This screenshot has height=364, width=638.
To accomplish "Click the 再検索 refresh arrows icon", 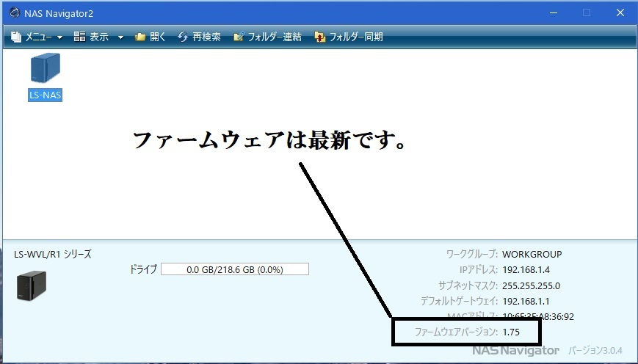I will tap(183, 37).
